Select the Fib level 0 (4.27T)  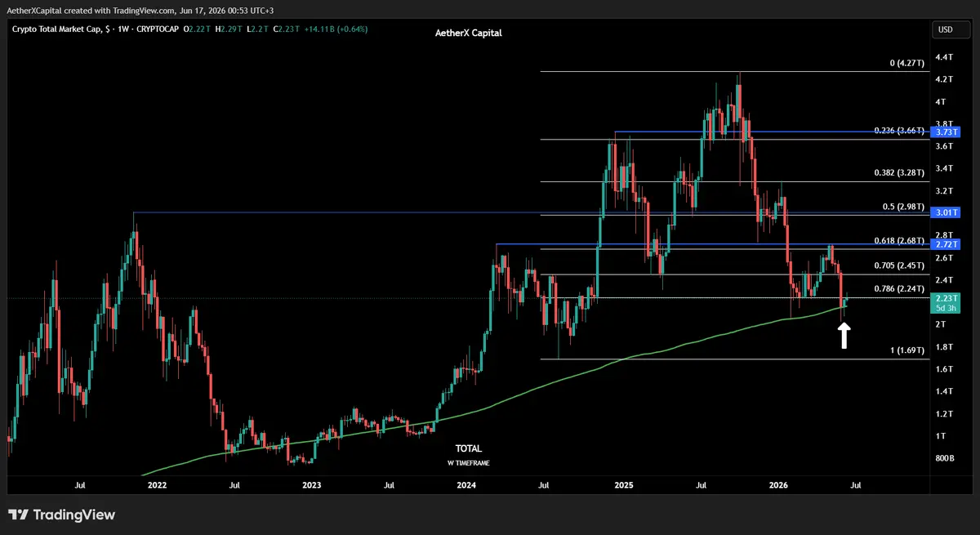[x=908, y=63]
